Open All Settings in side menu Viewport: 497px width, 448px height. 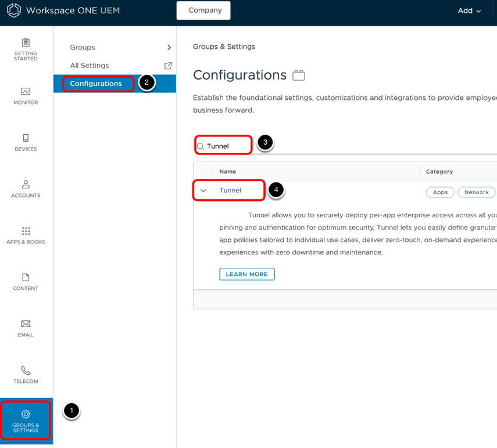point(90,66)
